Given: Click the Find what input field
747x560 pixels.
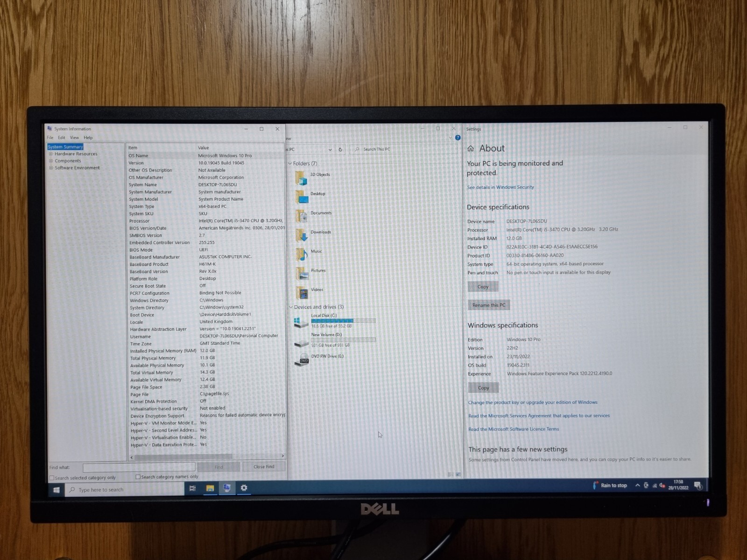Looking at the screenshot, I should [139, 467].
